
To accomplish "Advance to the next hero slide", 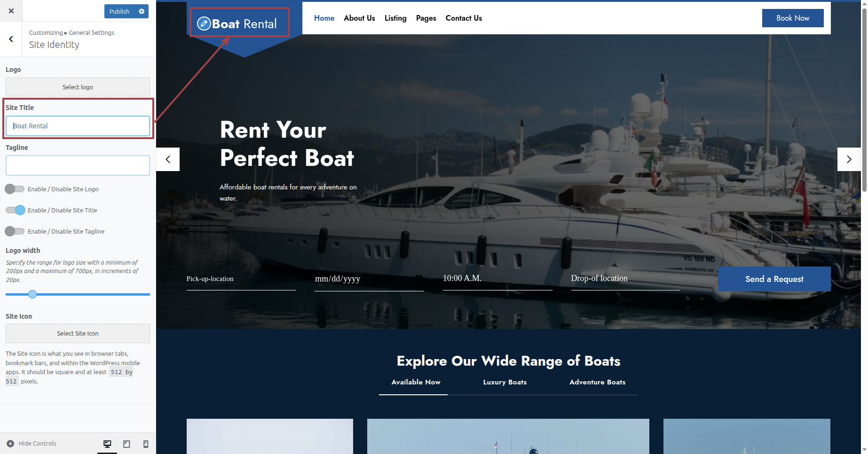I will [x=849, y=159].
